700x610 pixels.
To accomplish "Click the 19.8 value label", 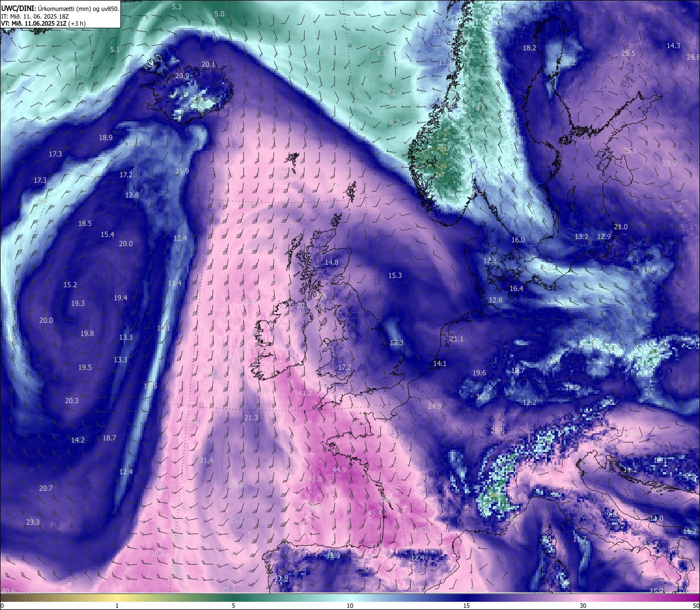I will click(87, 333).
